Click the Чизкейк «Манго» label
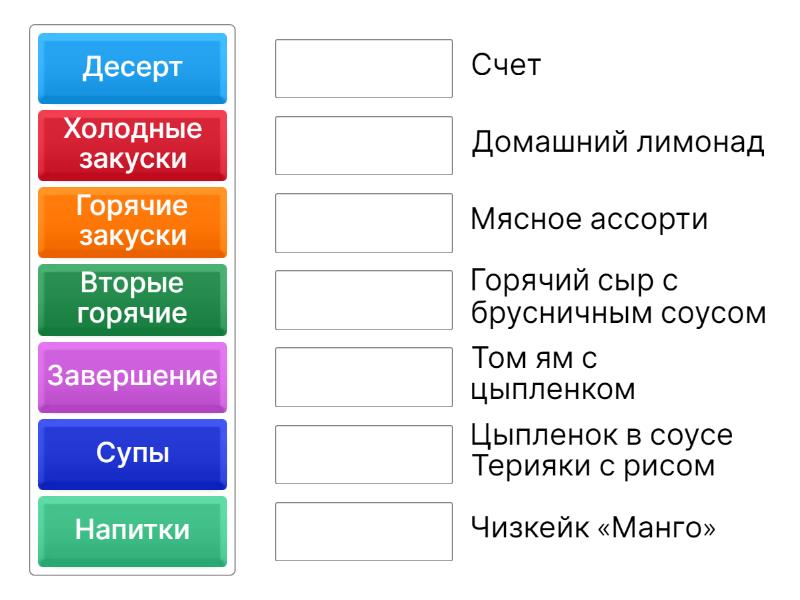This screenshot has height=600, width=800. point(593,530)
